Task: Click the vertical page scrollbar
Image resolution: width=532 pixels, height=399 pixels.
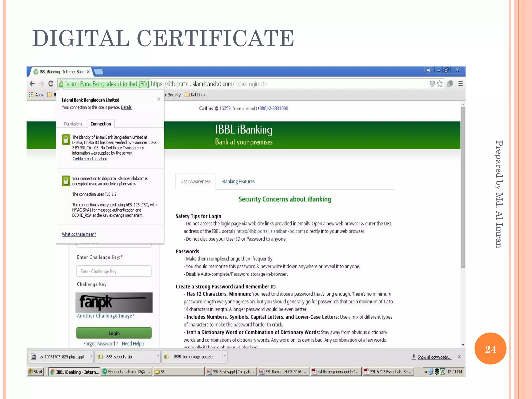Action: tap(463, 188)
